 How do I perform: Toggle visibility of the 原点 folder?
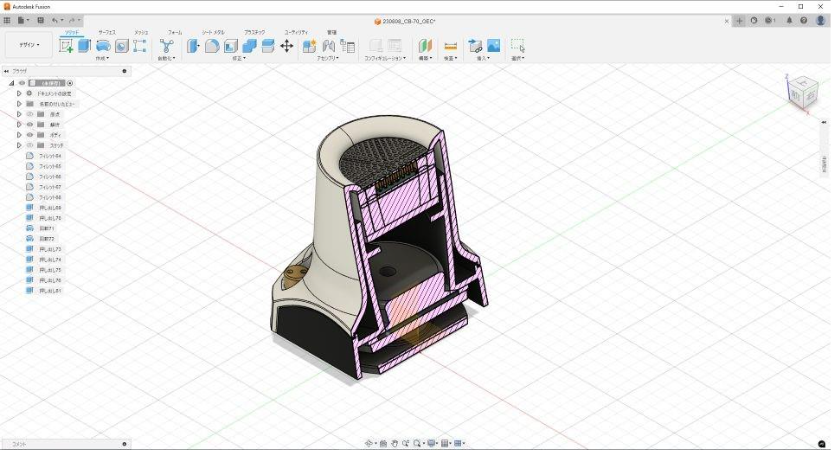point(29,114)
